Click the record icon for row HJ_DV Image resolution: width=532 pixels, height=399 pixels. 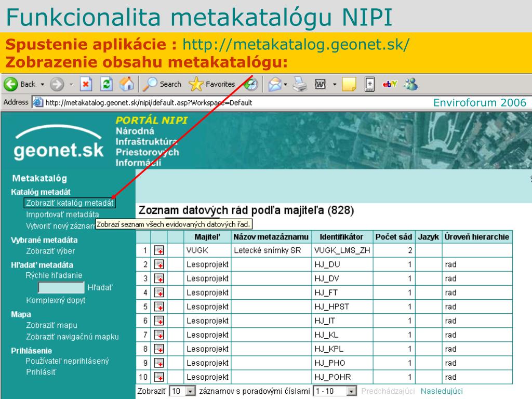click(159, 278)
